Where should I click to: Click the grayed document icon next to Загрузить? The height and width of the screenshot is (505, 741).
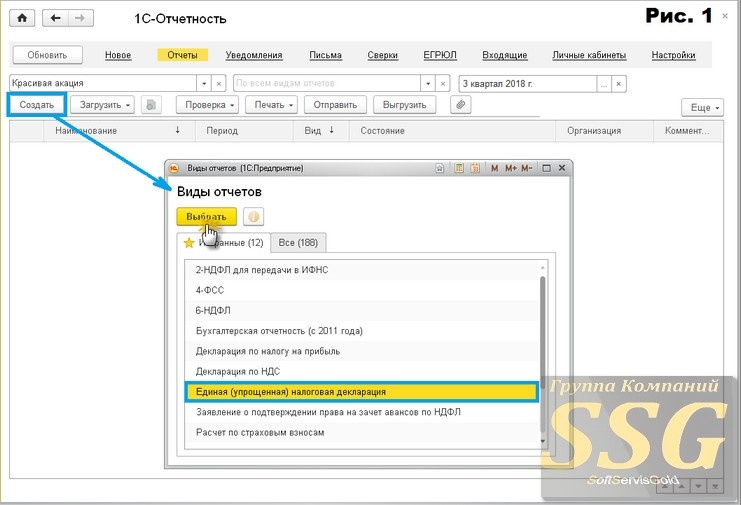(151, 105)
